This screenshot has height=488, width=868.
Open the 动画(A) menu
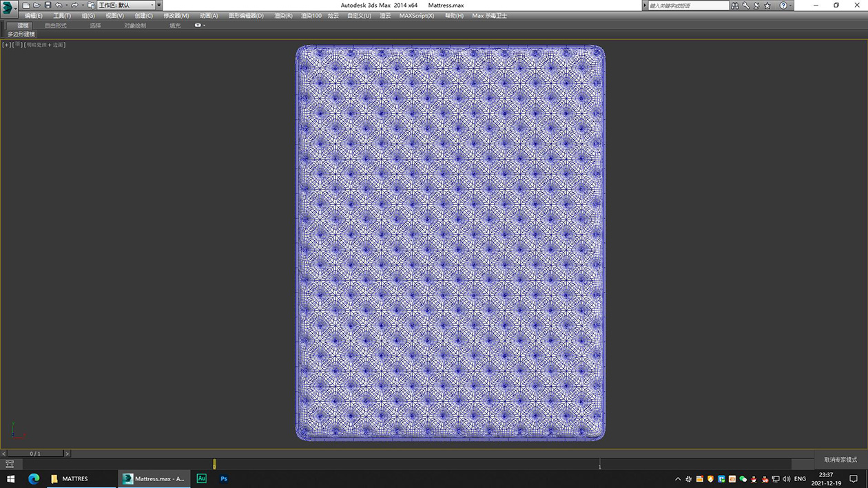(x=209, y=16)
